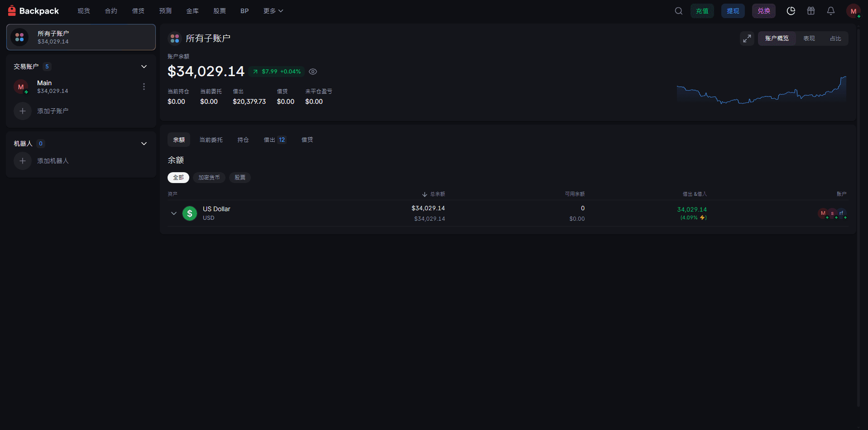Open notifications bell icon
Screen dimensions: 868x430
[x=831, y=11]
